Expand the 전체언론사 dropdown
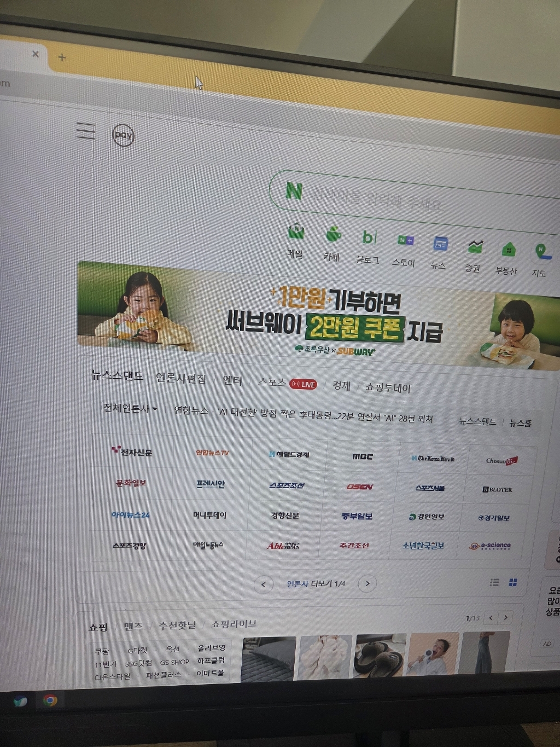This screenshot has height=747, width=560. (x=130, y=408)
